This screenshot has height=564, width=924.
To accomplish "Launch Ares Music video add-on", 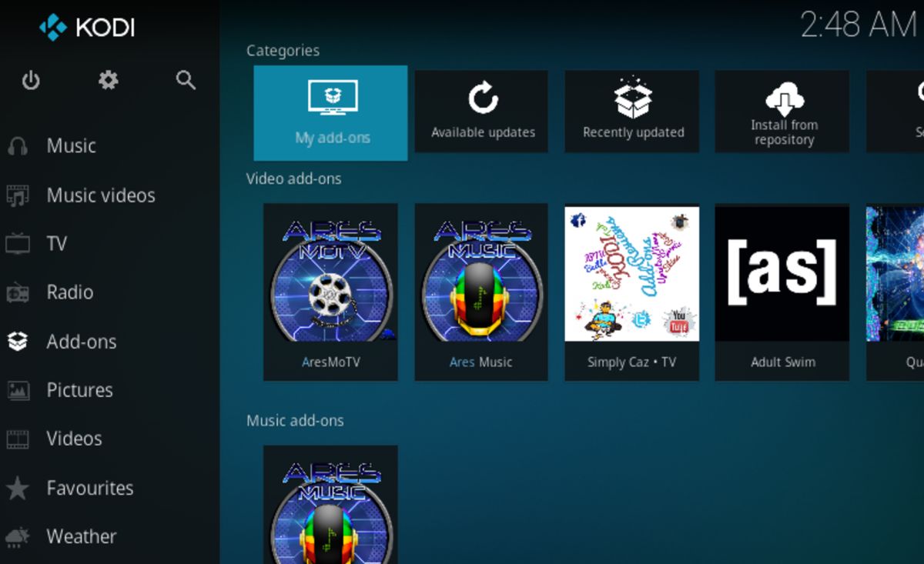I will 481,292.
